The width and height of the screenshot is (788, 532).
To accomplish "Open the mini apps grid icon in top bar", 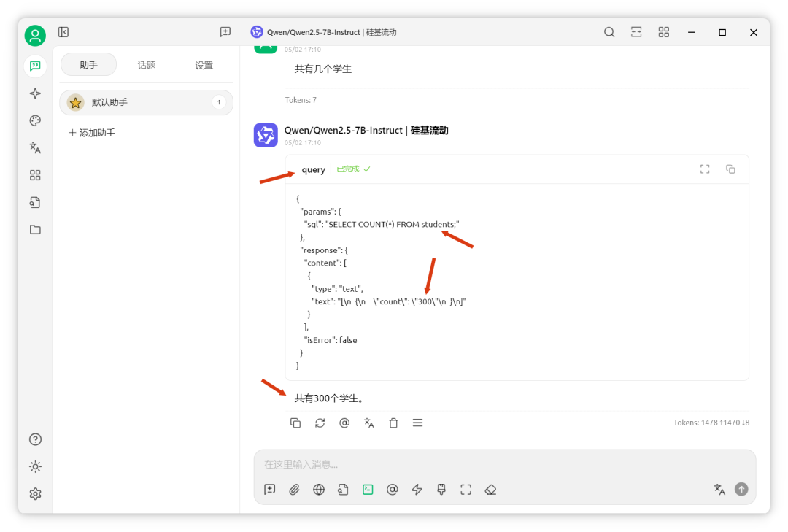I will (x=664, y=32).
